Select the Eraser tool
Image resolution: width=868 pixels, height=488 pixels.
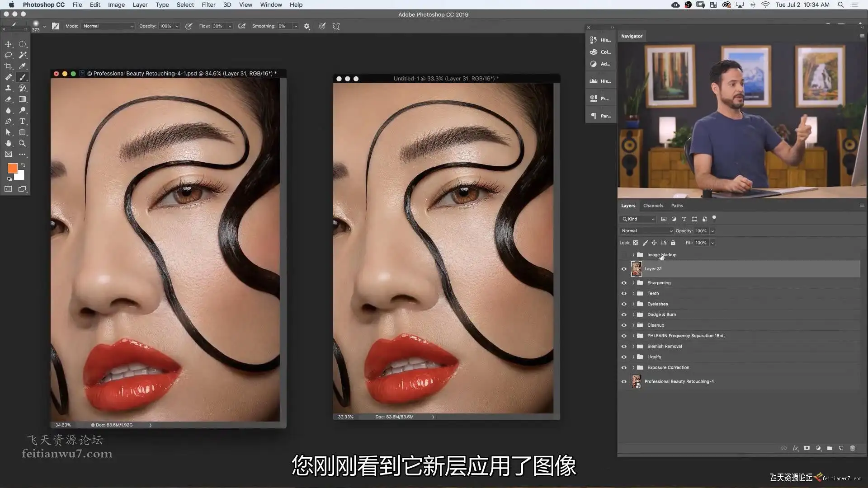pyautogui.click(x=8, y=99)
